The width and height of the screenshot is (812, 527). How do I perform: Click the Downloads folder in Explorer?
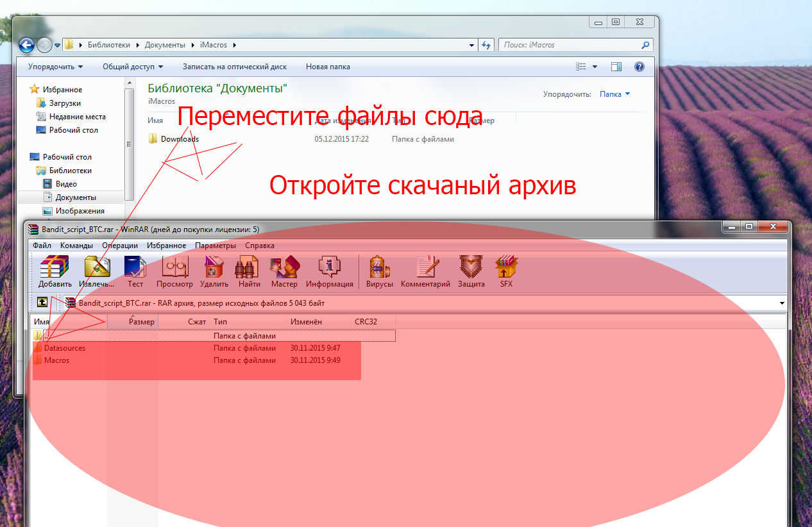click(174, 139)
